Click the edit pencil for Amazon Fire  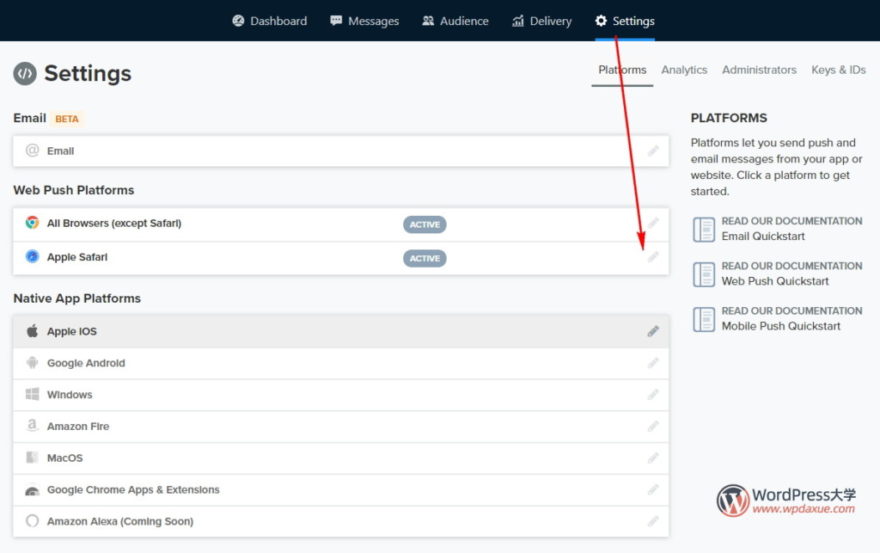pyautogui.click(x=653, y=426)
